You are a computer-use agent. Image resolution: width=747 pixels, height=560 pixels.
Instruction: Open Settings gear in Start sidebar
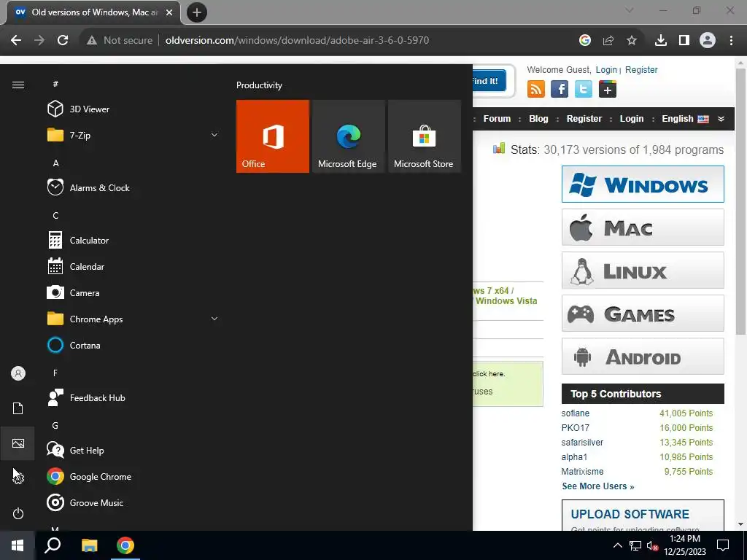coord(18,478)
